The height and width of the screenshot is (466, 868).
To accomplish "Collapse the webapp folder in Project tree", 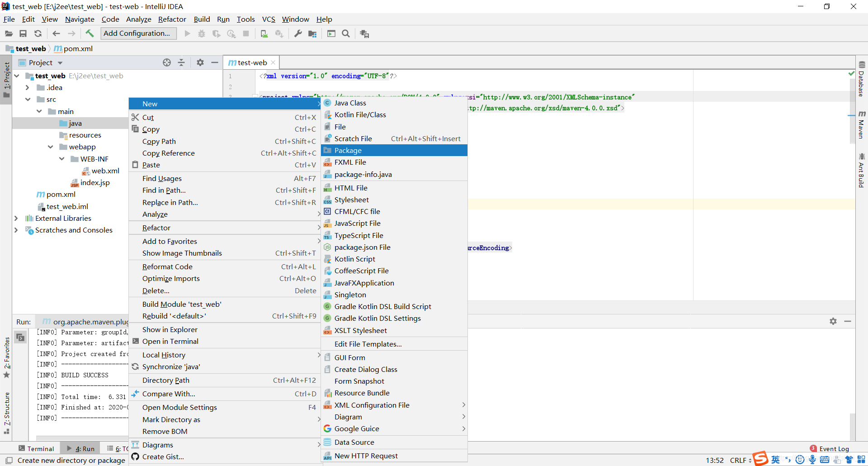I will click(x=51, y=147).
